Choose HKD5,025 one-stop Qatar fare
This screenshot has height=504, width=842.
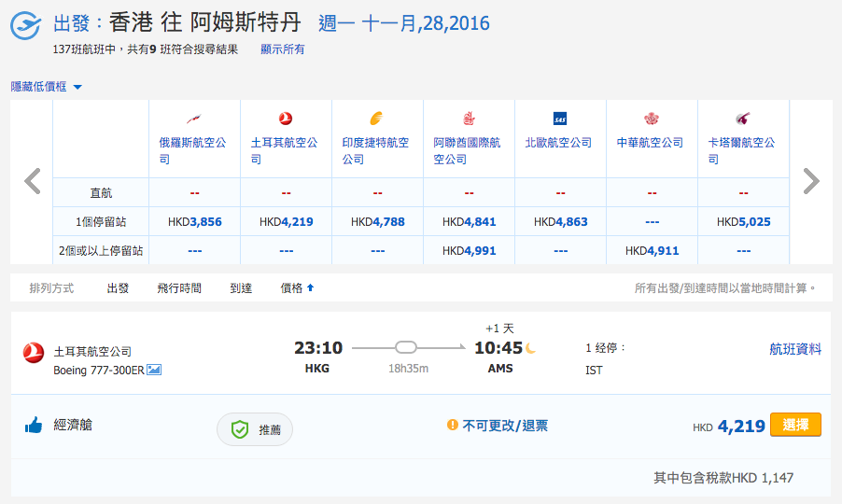tap(743, 222)
